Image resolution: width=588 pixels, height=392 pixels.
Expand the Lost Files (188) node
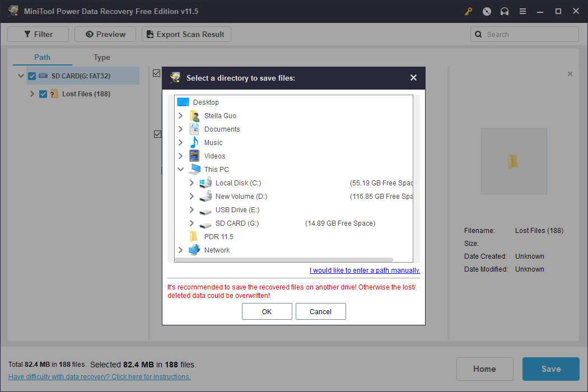pyautogui.click(x=32, y=94)
